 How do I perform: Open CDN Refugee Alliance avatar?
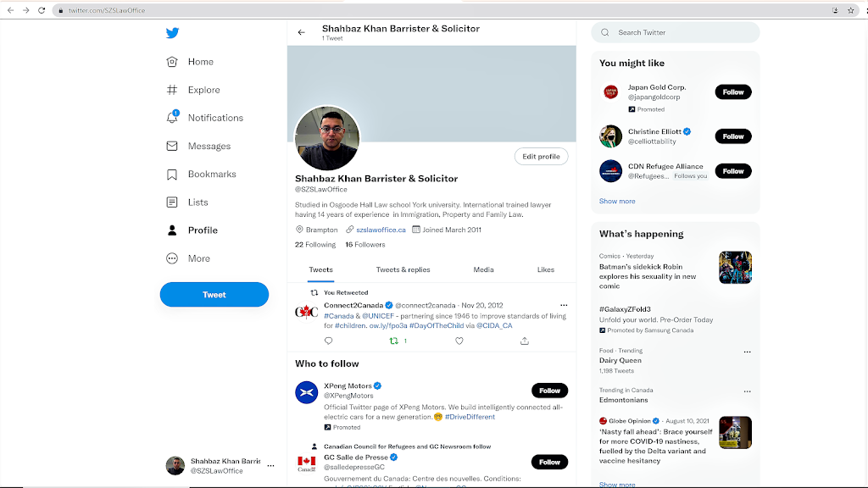click(x=610, y=171)
